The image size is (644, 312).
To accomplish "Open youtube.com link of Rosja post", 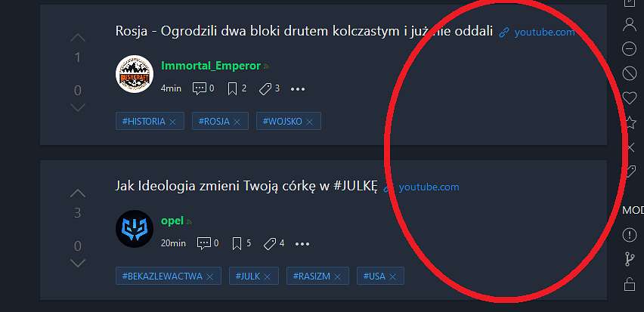I will point(545,32).
